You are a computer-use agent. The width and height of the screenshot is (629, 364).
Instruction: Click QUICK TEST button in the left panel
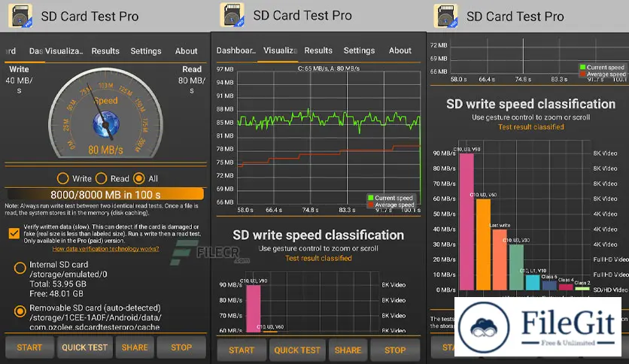click(x=84, y=347)
